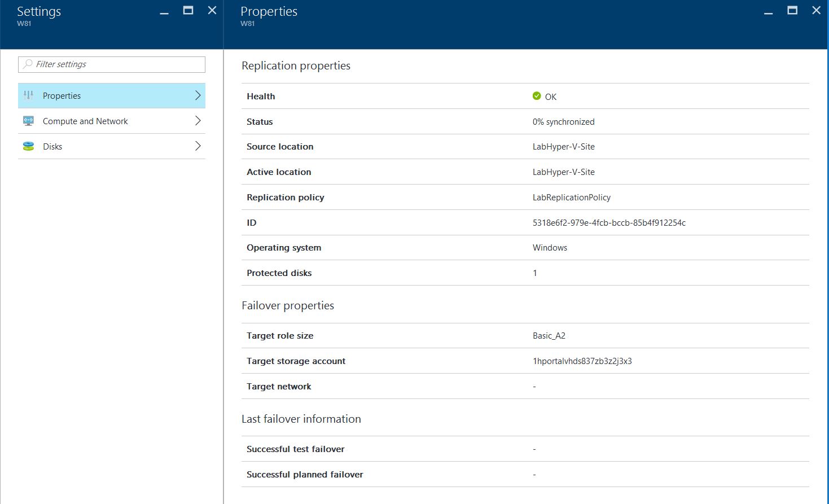
Task: Close the Properties blade
Action: pos(816,10)
